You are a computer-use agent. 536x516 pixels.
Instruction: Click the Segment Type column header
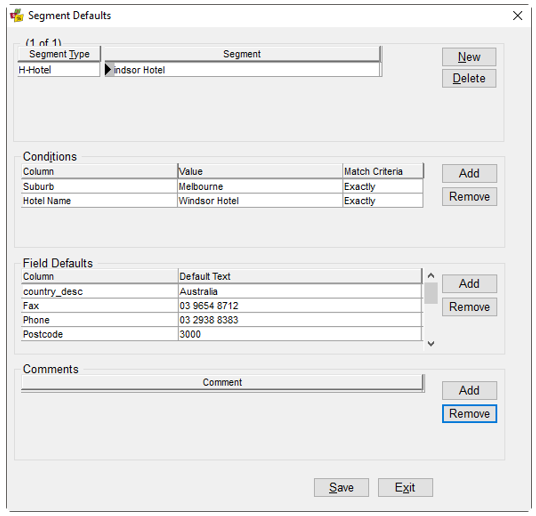coord(59,54)
